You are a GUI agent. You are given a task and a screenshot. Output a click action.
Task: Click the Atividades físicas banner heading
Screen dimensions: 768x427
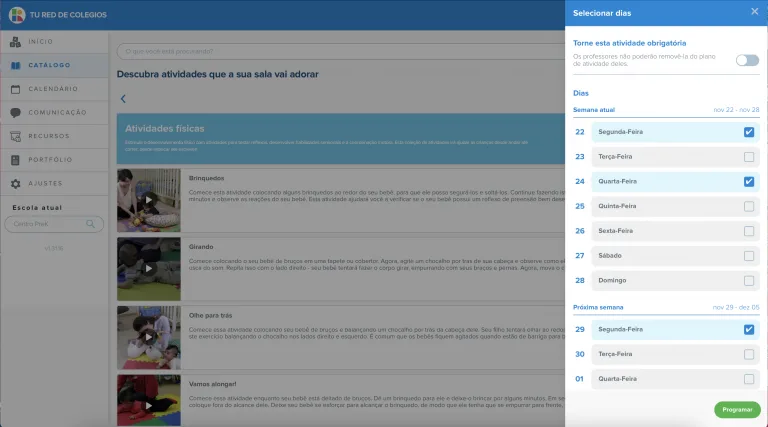[165, 129]
